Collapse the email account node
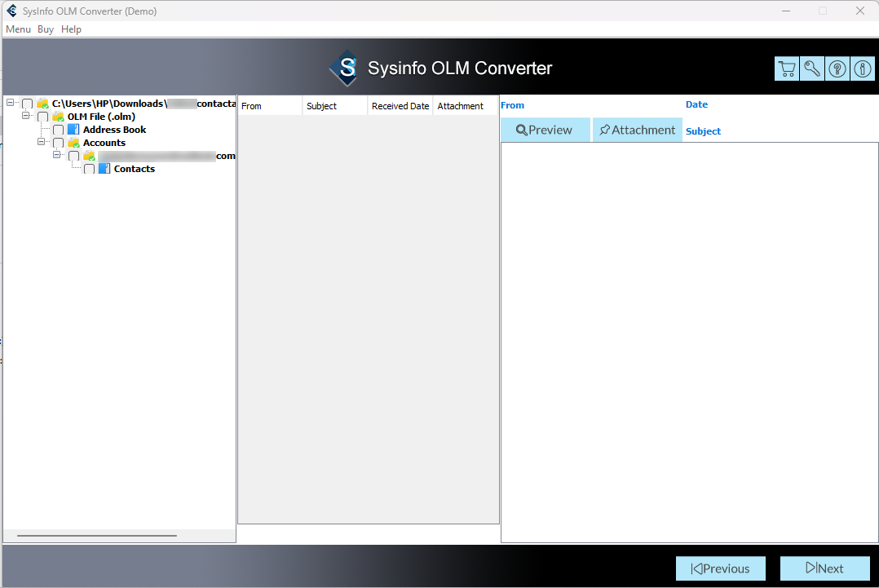The width and height of the screenshot is (879, 588). click(x=56, y=155)
